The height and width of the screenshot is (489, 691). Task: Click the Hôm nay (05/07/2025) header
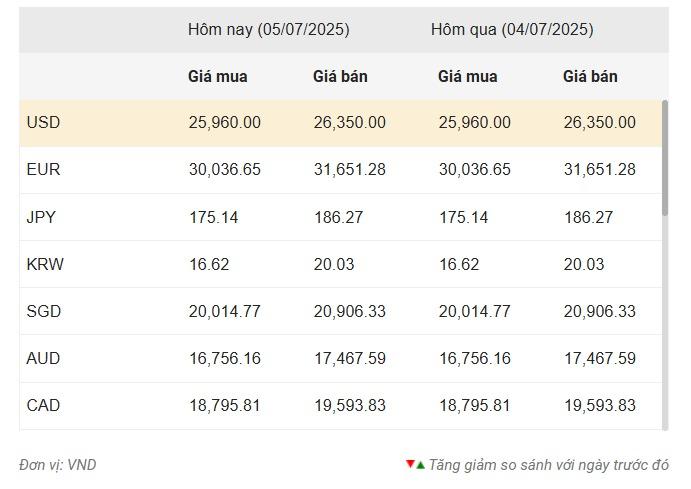pos(268,30)
